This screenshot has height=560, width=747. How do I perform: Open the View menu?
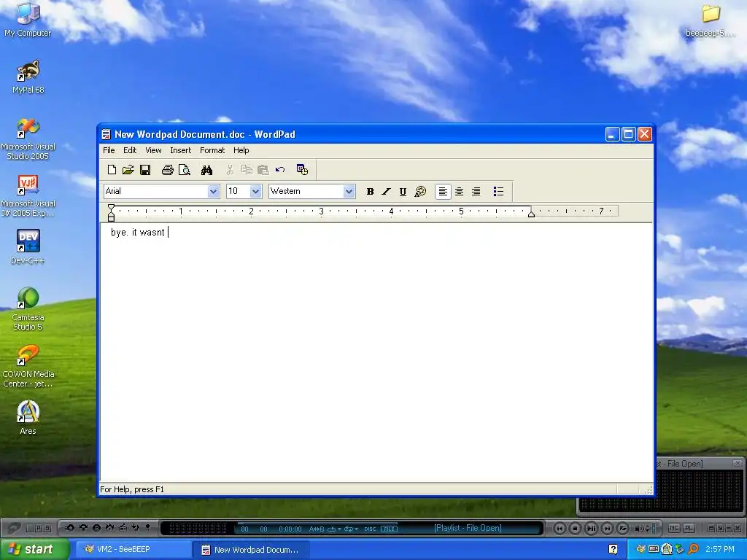point(153,150)
